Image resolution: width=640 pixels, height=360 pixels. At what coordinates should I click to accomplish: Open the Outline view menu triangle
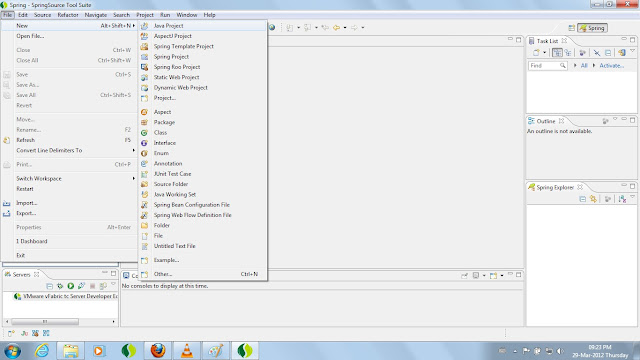pos(615,120)
